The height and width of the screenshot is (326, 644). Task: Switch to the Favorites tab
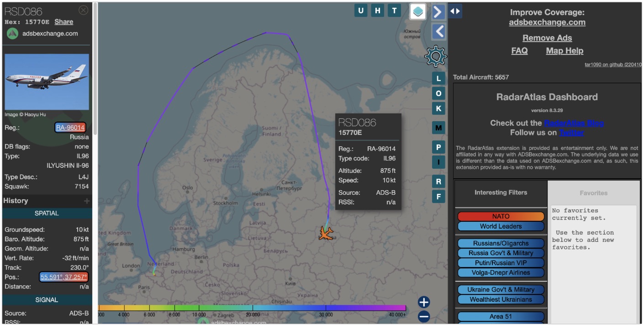click(x=594, y=193)
